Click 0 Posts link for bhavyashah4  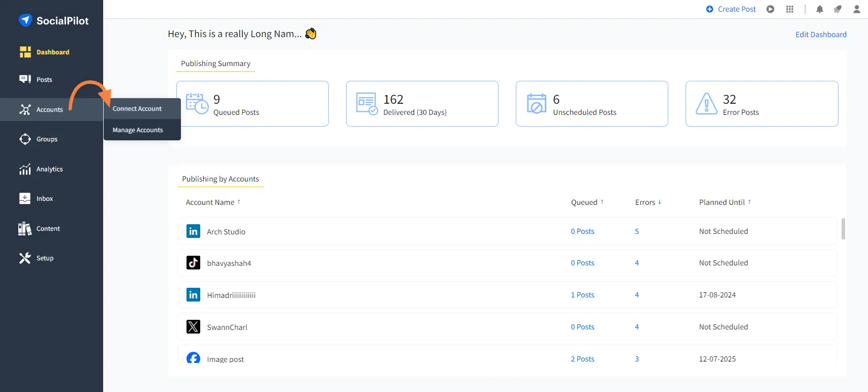point(582,263)
